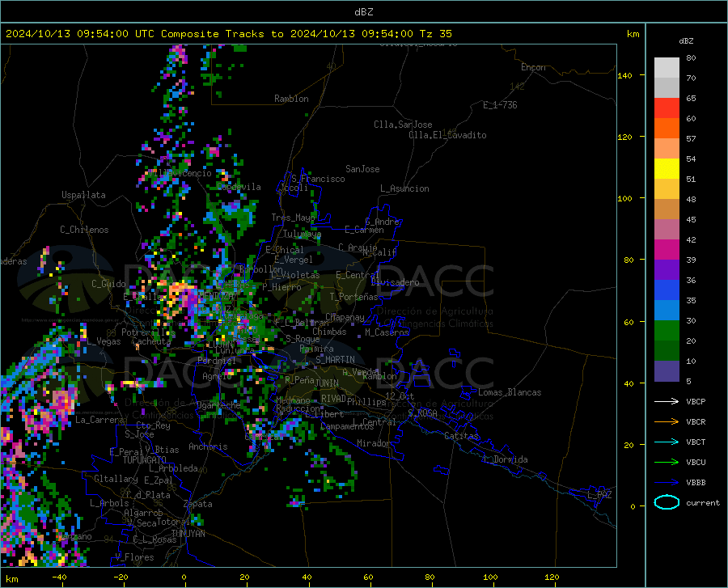Click the Campamentos place label
Viewport: 728px width, 588px height.
(347, 426)
